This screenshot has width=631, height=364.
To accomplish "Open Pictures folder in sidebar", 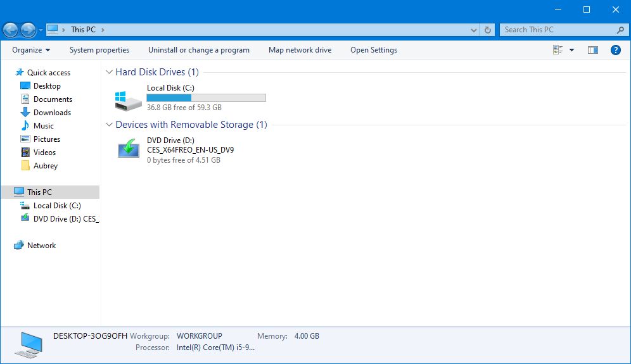I will [47, 139].
